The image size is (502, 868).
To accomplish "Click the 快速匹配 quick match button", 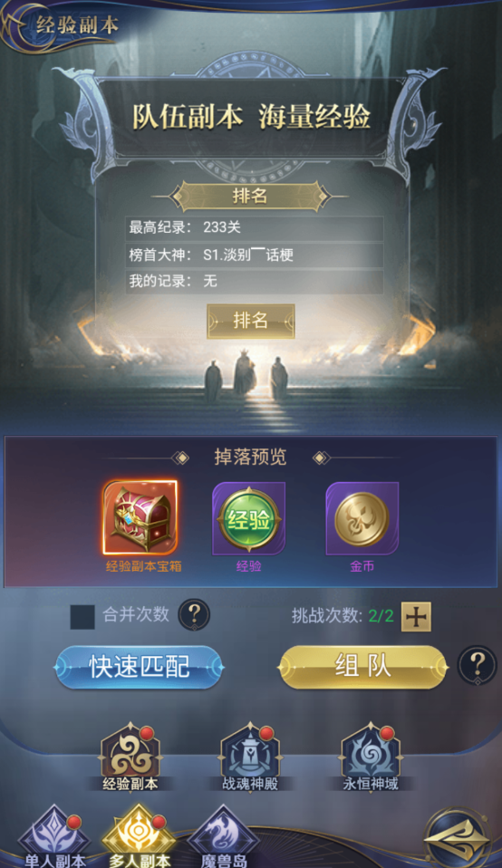I will 139,667.
